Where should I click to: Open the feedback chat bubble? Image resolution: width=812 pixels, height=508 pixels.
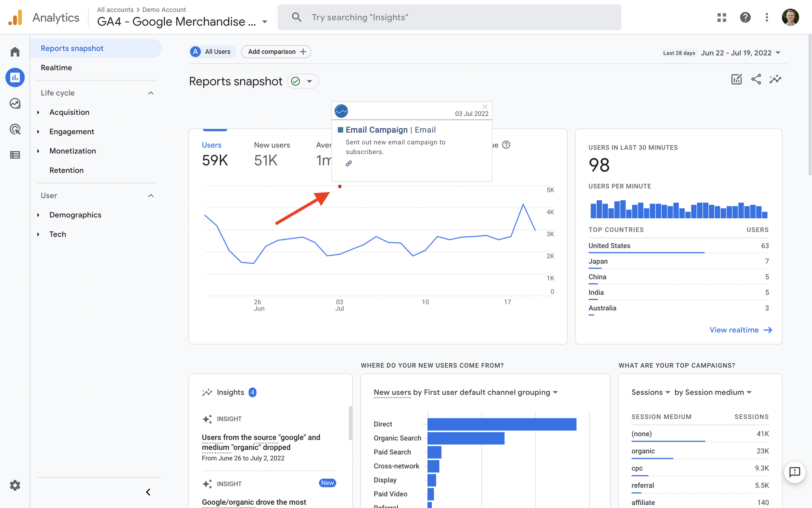[x=794, y=472]
